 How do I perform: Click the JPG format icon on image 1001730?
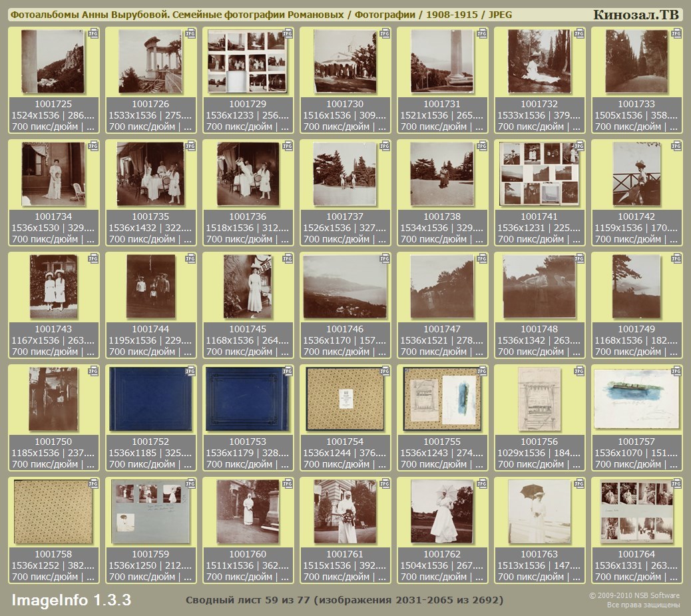385,33
